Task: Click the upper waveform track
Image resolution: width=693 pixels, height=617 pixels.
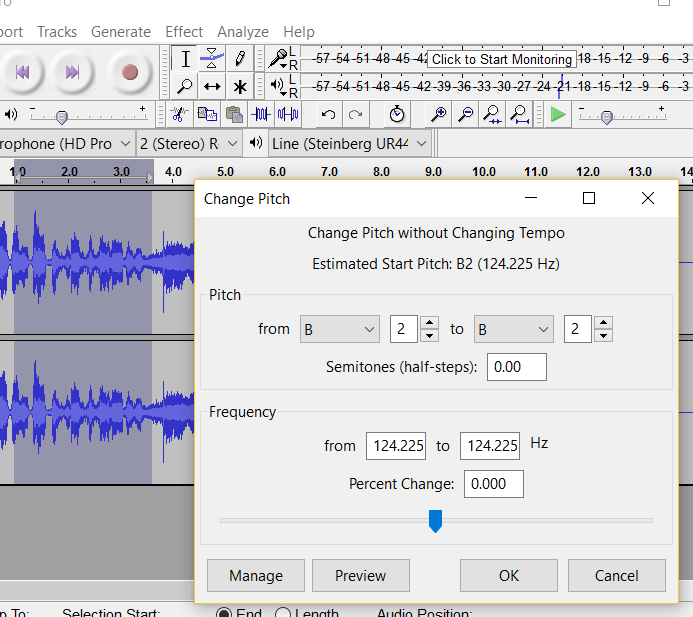Action: [97, 263]
